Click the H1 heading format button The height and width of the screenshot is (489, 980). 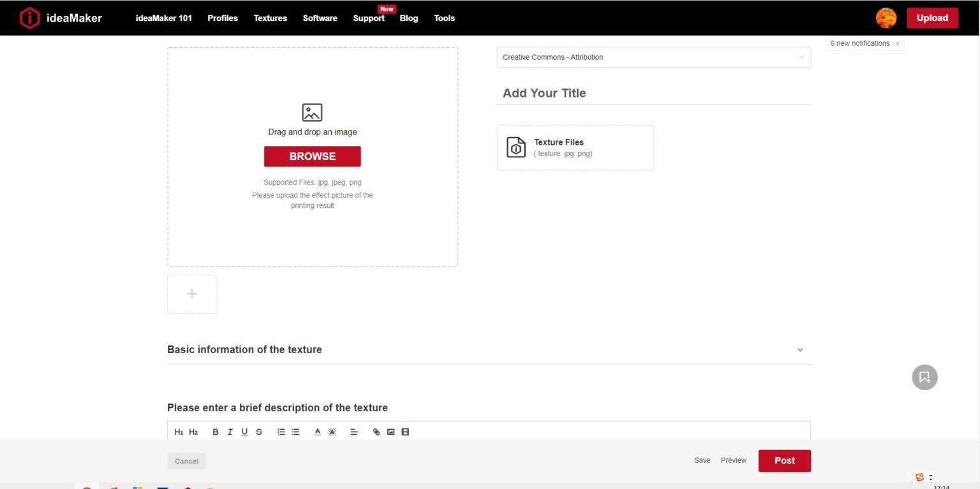coord(179,432)
